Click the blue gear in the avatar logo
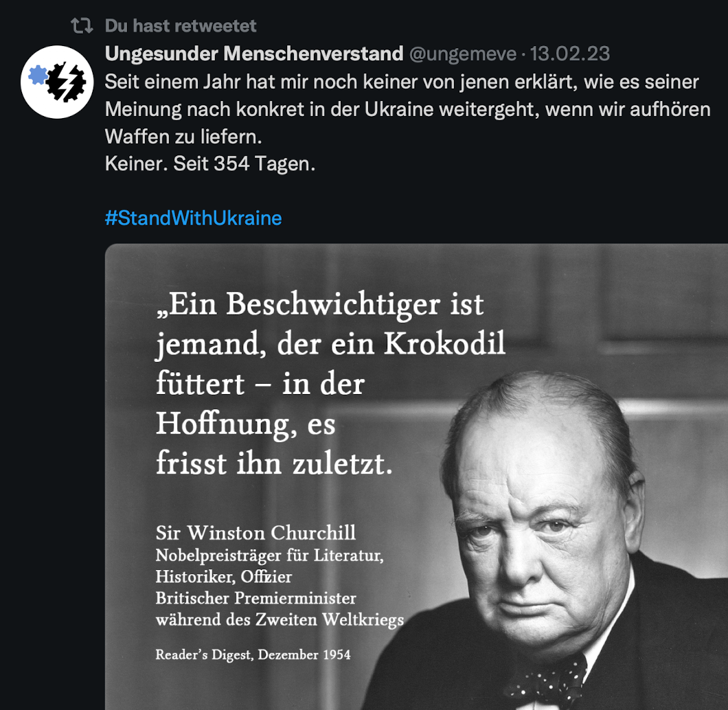Screen dimensions: 728x710 coord(38,75)
